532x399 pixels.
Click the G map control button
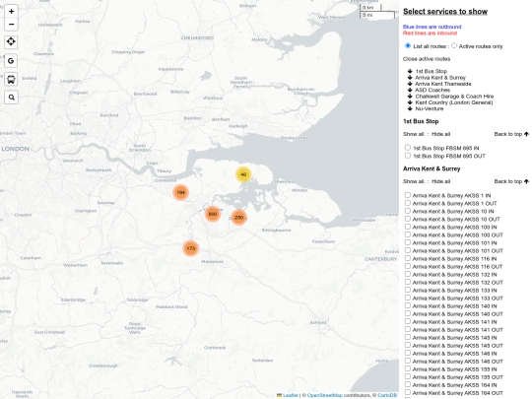click(11, 61)
